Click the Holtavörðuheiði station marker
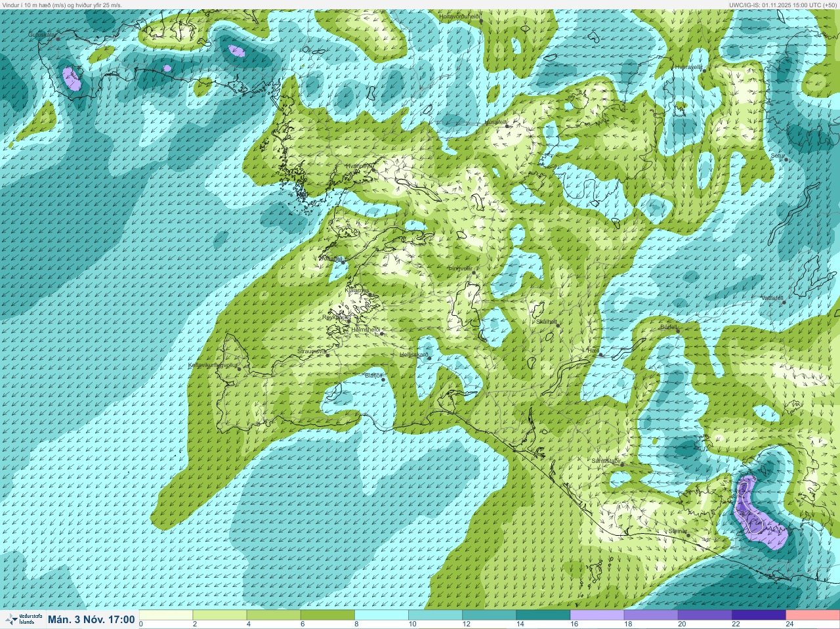Screen dimensions: 840x629 (x=481, y=21)
